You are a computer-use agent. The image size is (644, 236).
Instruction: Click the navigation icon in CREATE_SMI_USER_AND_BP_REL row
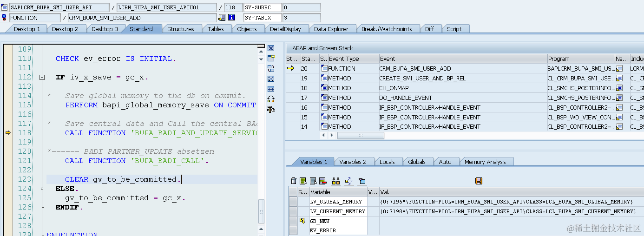[619, 78]
